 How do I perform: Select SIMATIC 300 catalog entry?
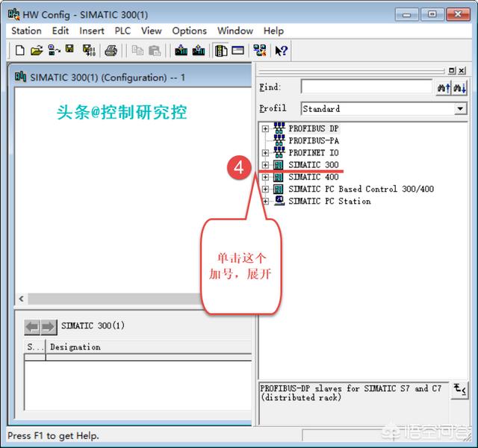click(314, 165)
